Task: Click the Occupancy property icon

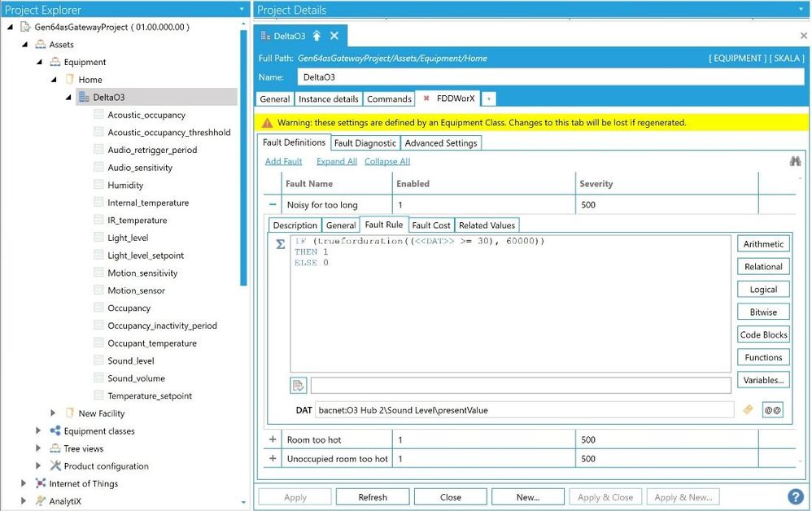Action: pyautogui.click(x=98, y=307)
